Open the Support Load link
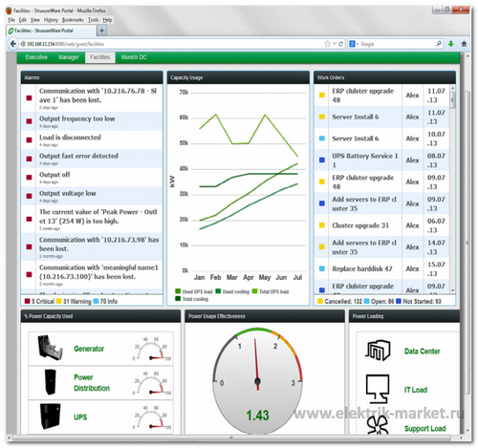The width and height of the screenshot is (478, 448). (x=425, y=428)
